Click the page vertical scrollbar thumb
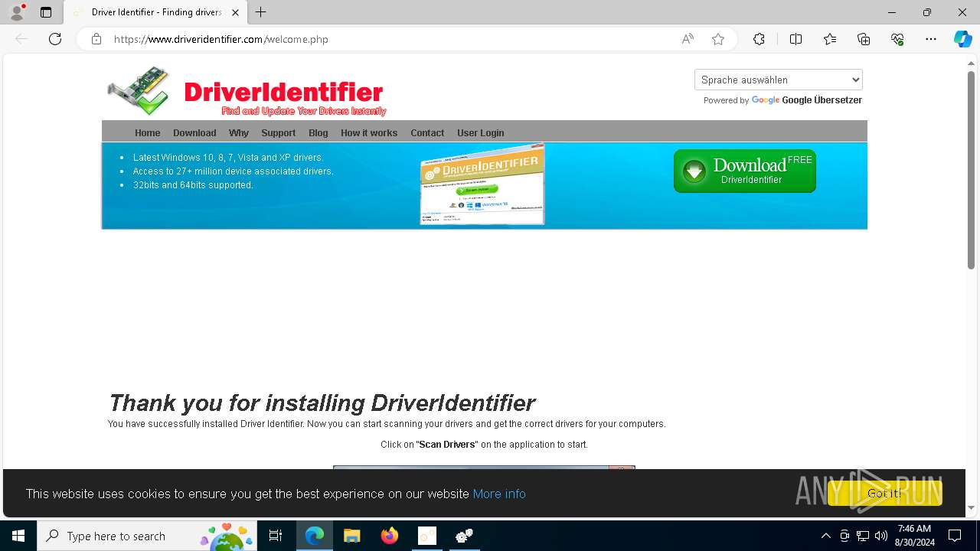The height and width of the screenshot is (551, 980). coord(971,170)
